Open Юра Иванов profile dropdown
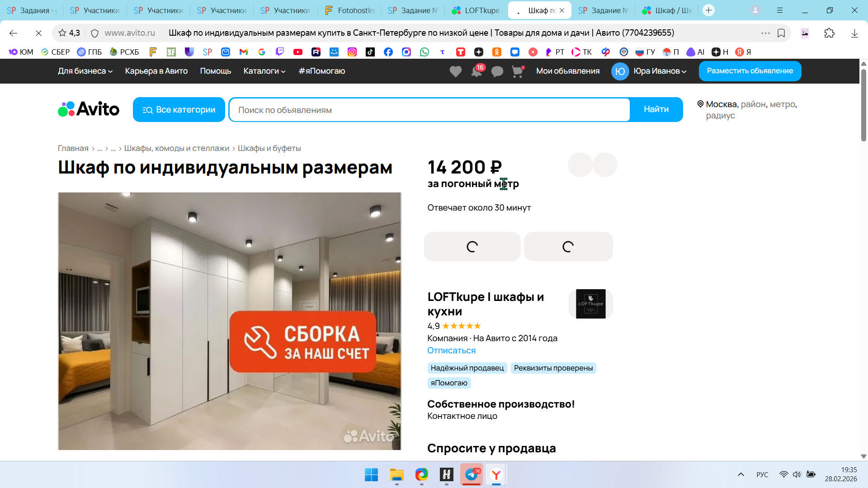This screenshot has width=868, height=488. tap(660, 71)
